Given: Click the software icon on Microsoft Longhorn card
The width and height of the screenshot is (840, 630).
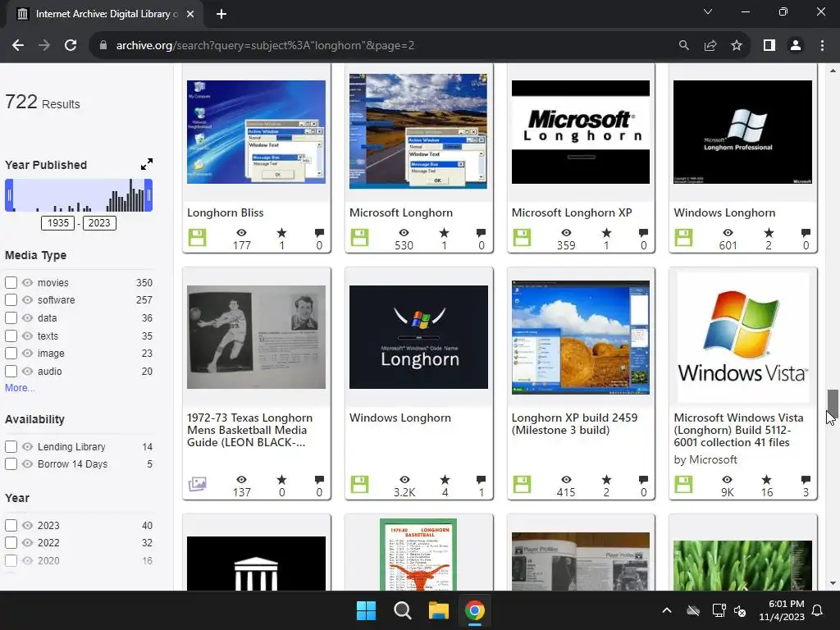Looking at the screenshot, I should pyautogui.click(x=359, y=237).
